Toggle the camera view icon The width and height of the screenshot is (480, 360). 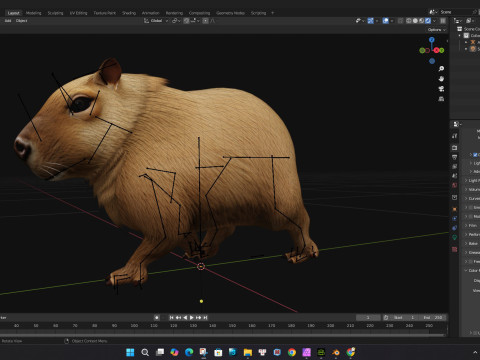[441, 89]
